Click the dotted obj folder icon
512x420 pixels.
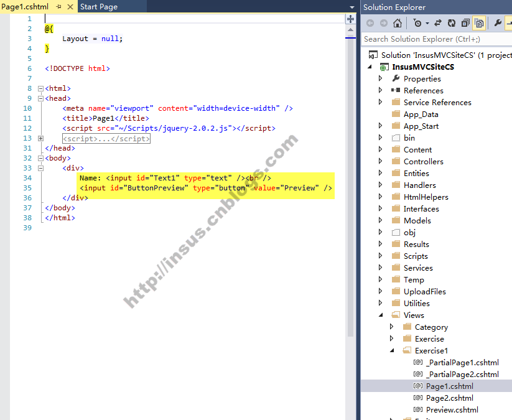point(396,232)
